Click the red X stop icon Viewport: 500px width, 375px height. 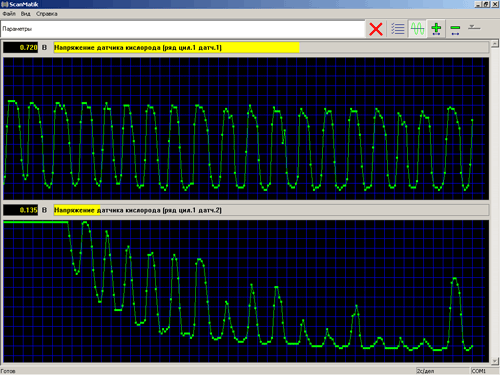[376, 29]
